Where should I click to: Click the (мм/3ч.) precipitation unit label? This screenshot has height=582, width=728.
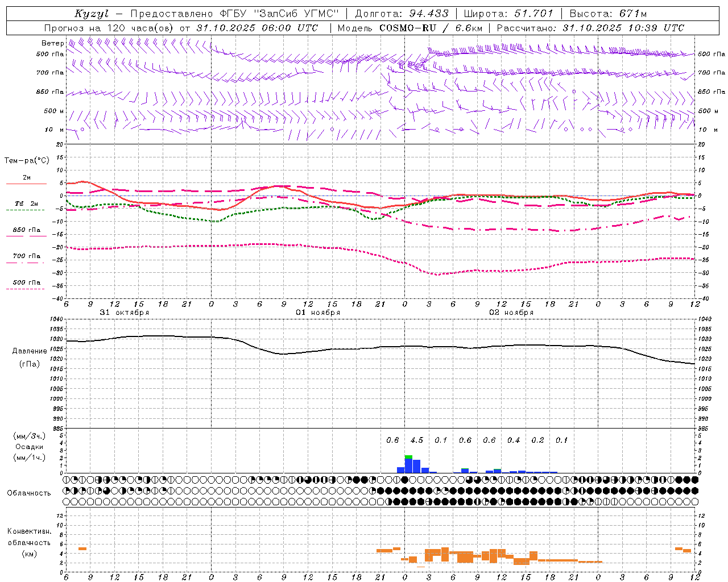[x=30, y=436]
